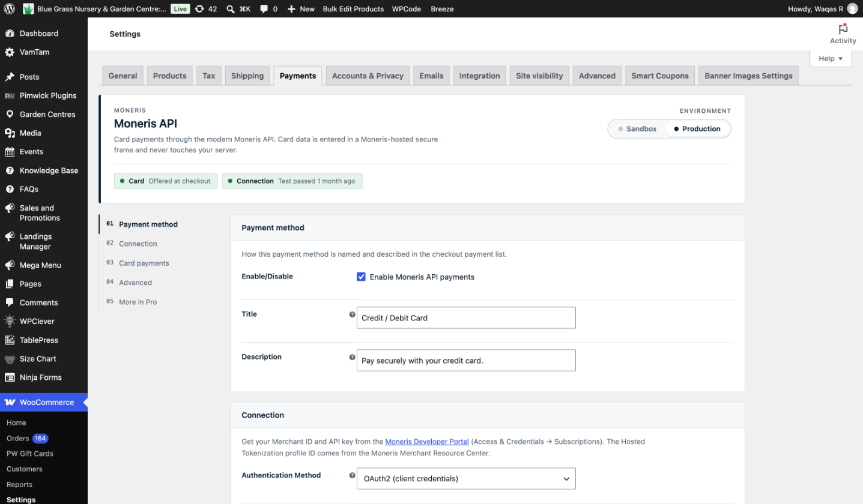Switch to the Shipping tab

[x=247, y=76]
